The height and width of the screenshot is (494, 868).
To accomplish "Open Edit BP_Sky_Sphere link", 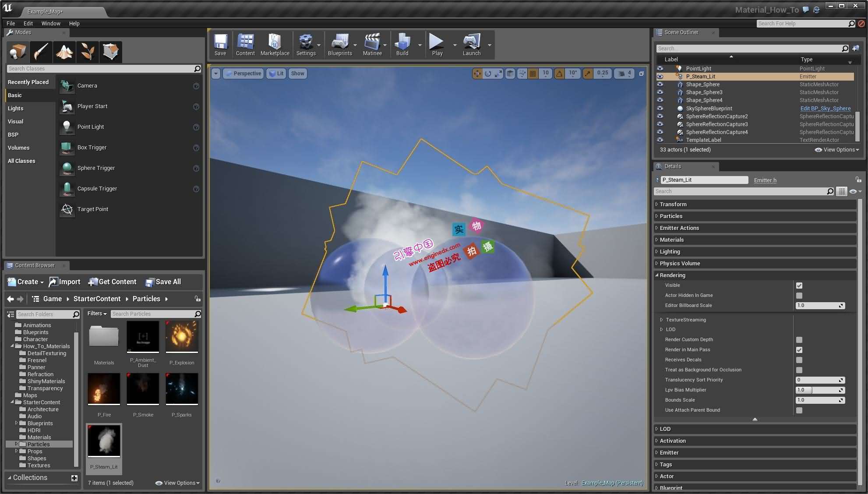I will click(826, 109).
